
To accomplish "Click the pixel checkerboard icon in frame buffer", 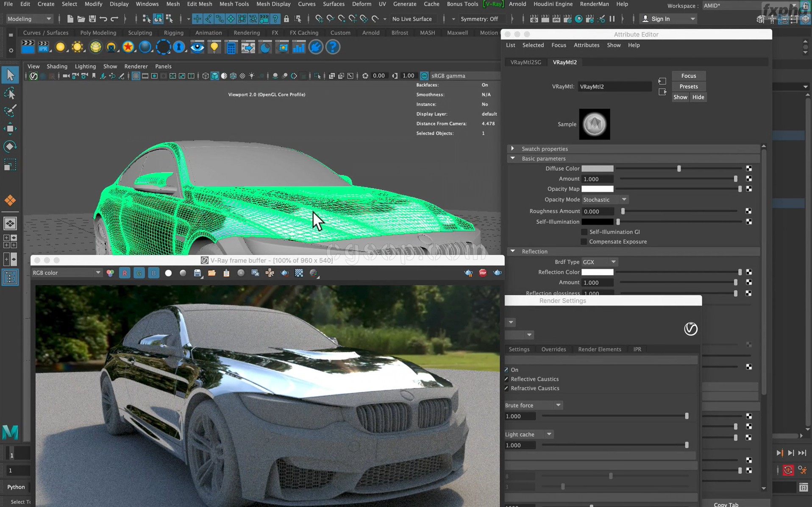I will tap(299, 273).
